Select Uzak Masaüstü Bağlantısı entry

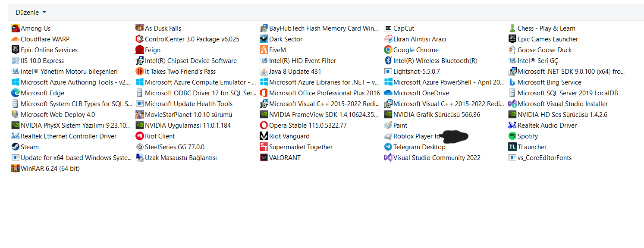click(x=176, y=158)
